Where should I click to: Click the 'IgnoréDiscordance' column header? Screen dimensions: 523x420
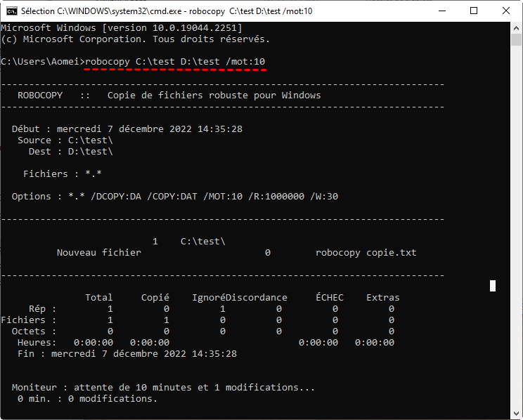[240, 297]
